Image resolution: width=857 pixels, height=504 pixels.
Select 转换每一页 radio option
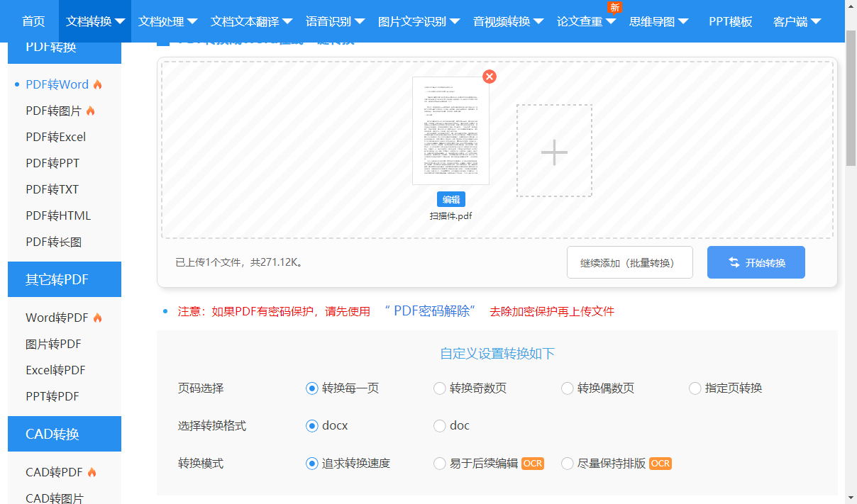(x=311, y=388)
